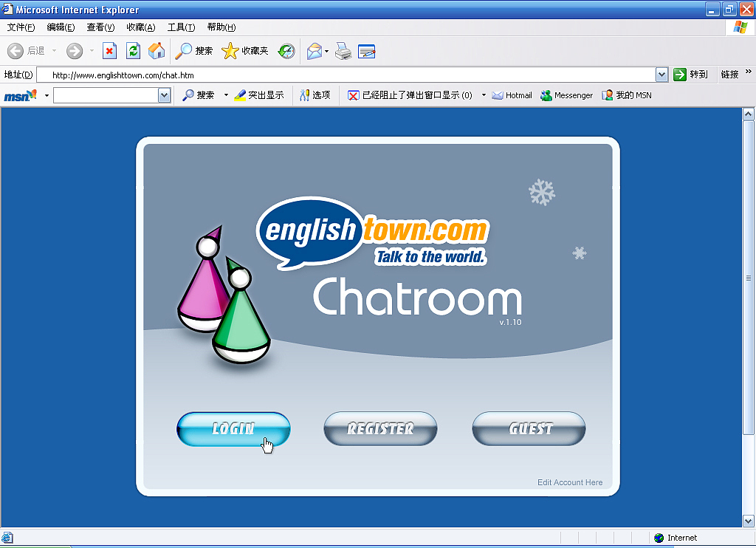Open the address bar dropdown list
The width and height of the screenshot is (756, 548).
click(x=662, y=75)
